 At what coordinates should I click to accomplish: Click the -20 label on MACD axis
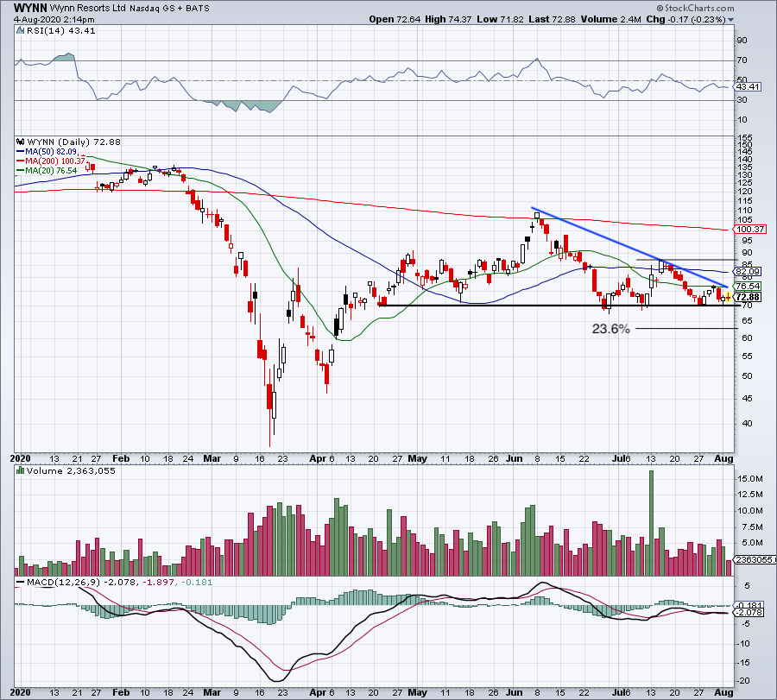tap(743, 681)
